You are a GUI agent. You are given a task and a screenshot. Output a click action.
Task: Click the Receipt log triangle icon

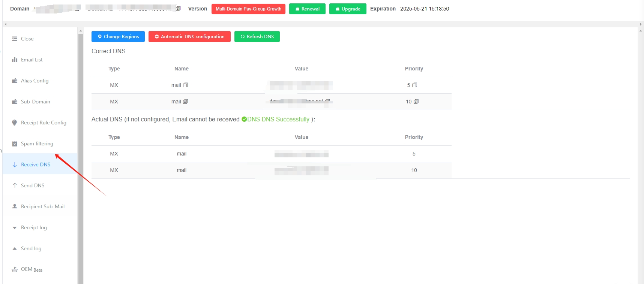pos(15,228)
